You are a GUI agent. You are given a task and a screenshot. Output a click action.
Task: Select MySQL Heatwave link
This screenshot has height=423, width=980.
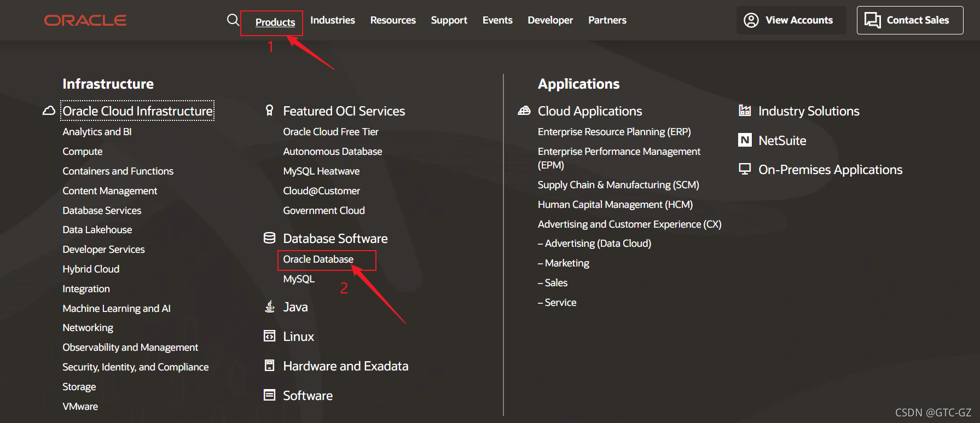pyautogui.click(x=321, y=171)
